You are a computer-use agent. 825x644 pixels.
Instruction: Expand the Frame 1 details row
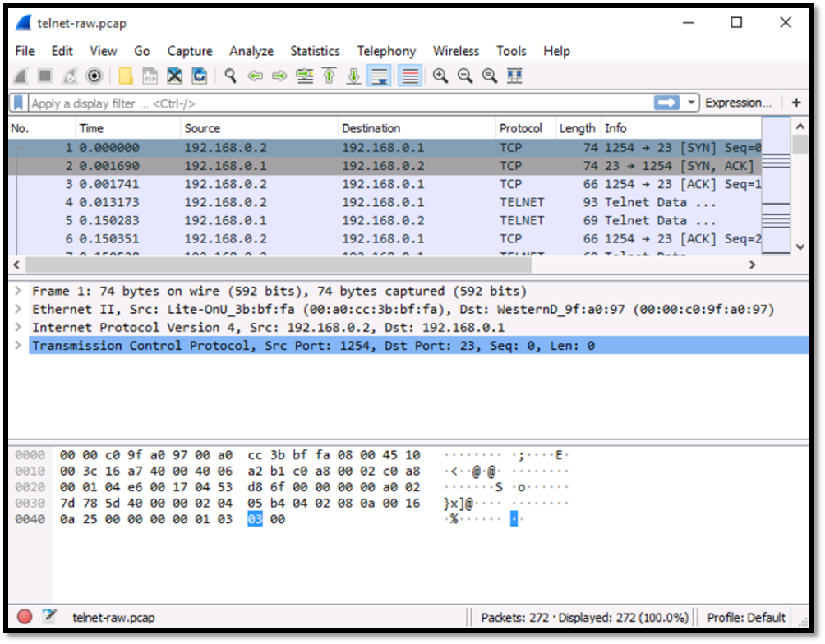[x=18, y=291]
